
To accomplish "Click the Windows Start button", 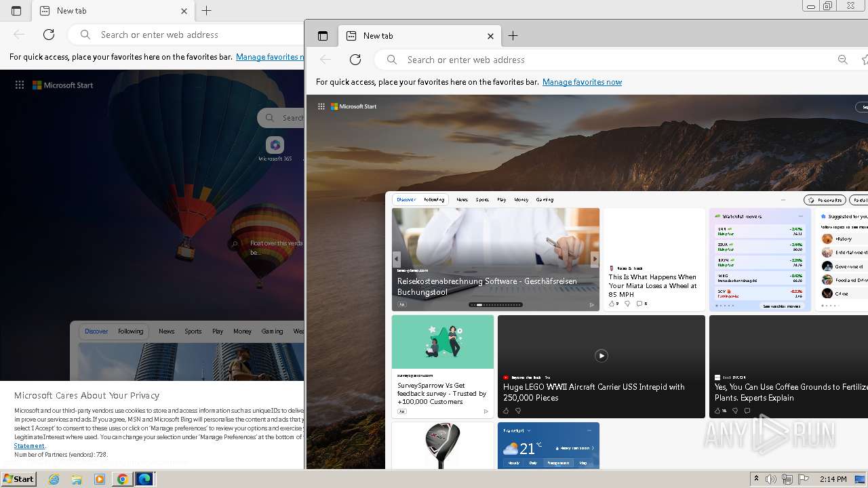I will pos(18,479).
